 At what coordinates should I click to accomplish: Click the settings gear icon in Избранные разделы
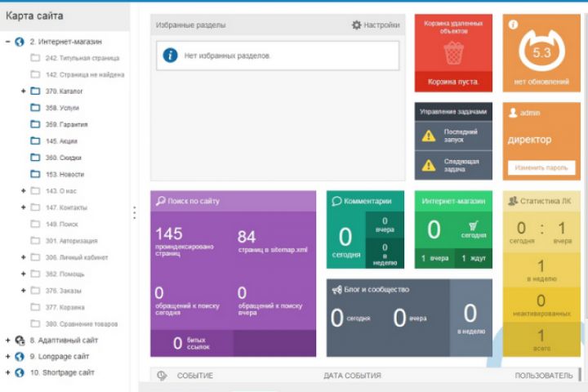point(356,25)
